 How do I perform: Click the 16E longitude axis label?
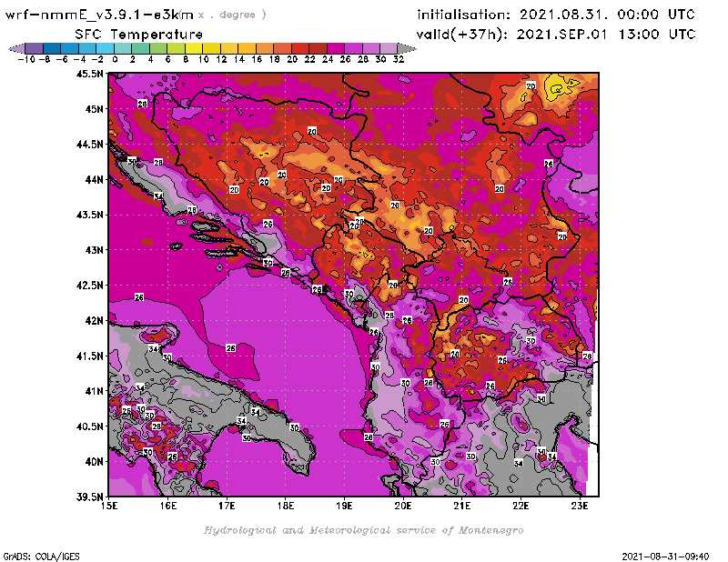point(168,506)
